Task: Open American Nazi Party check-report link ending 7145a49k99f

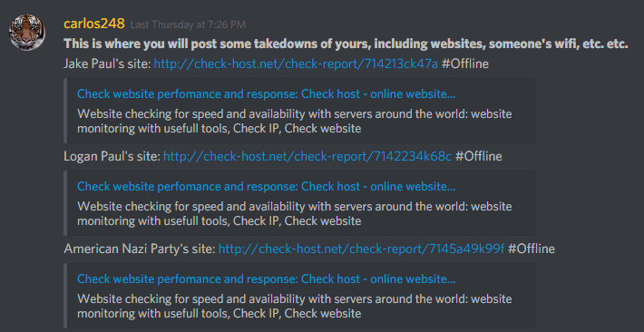Action: [361, 249]
